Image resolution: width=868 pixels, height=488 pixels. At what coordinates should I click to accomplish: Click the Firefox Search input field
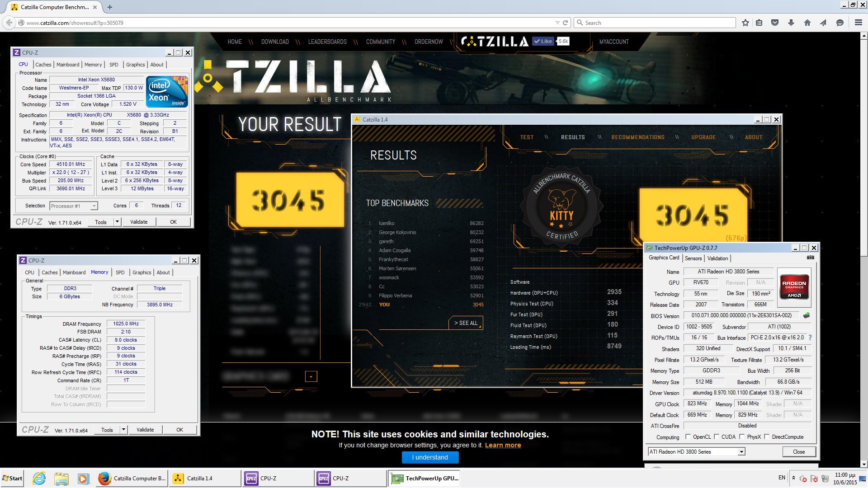pyautogui.click(x=654, y=23)
